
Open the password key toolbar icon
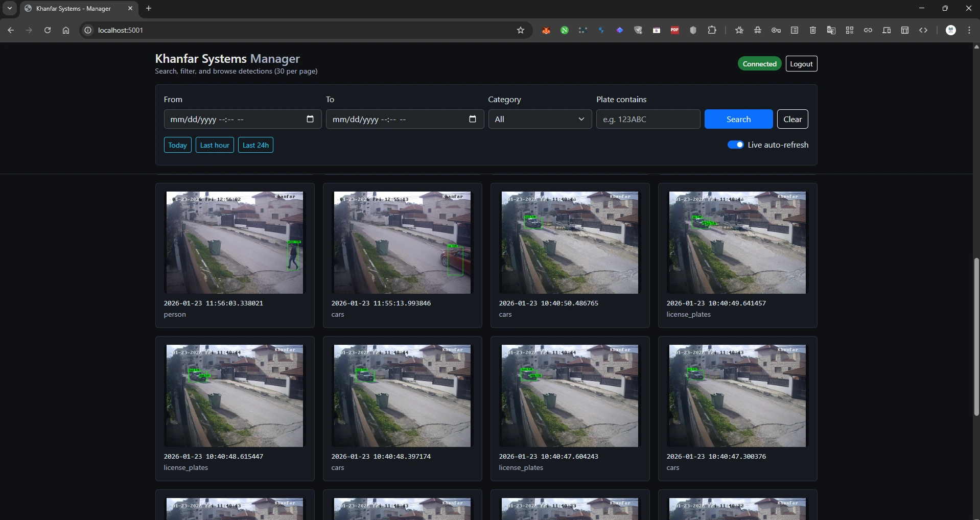[x=776, y=30]
